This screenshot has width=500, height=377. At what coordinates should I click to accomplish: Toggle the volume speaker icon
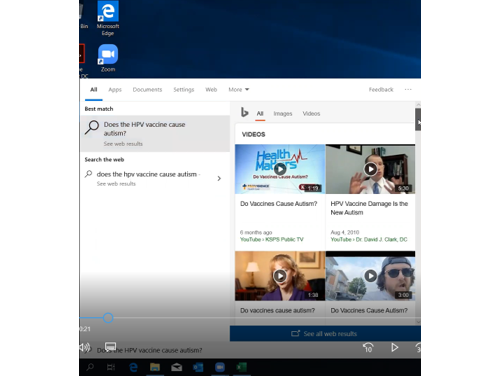pos(85,348)
